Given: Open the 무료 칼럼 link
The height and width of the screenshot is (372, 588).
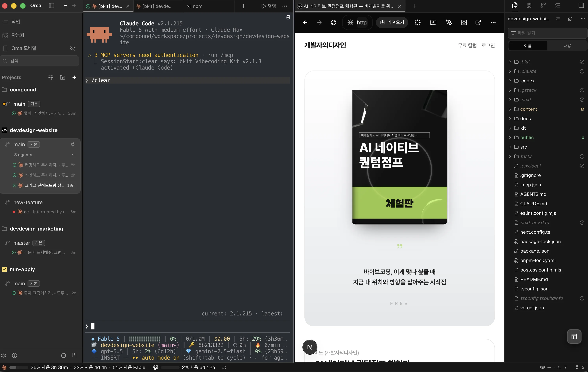Looking at the screenshot, I should (467, 46).
